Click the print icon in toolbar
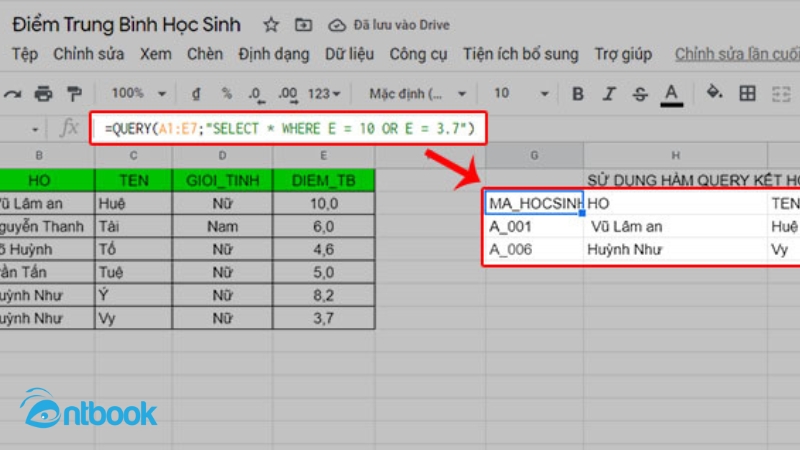The width and height of the screenshot is (800, 450). (x=43, y=94)
